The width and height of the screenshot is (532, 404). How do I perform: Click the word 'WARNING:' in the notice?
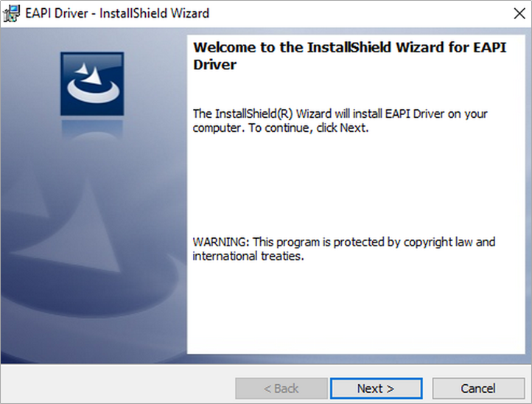(x=221, y=242)
